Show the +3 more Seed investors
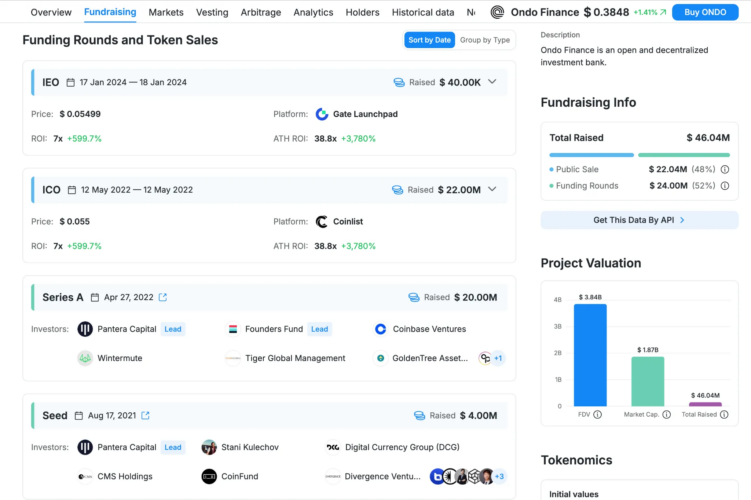 pos(500,476)
